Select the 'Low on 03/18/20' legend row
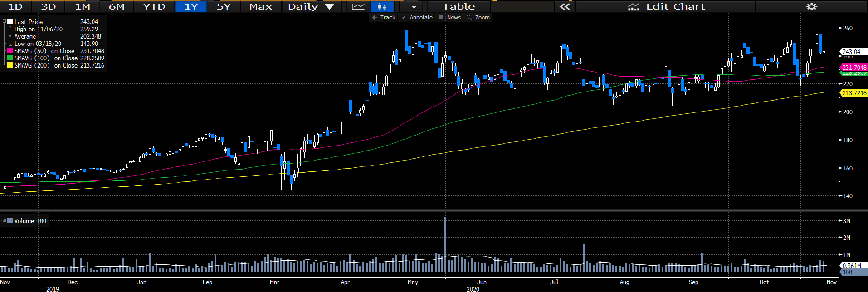Viewport: 868px width, 292px height. 56,44
